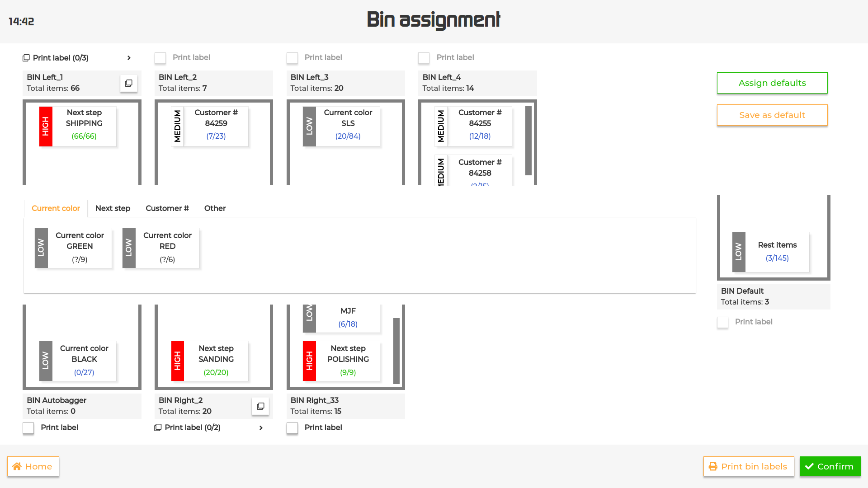This screenshot has height=488, width=868.
Task: Click the checkmark icon in the Confirm button
Action: pyautogui.click(x=809, y=466)
